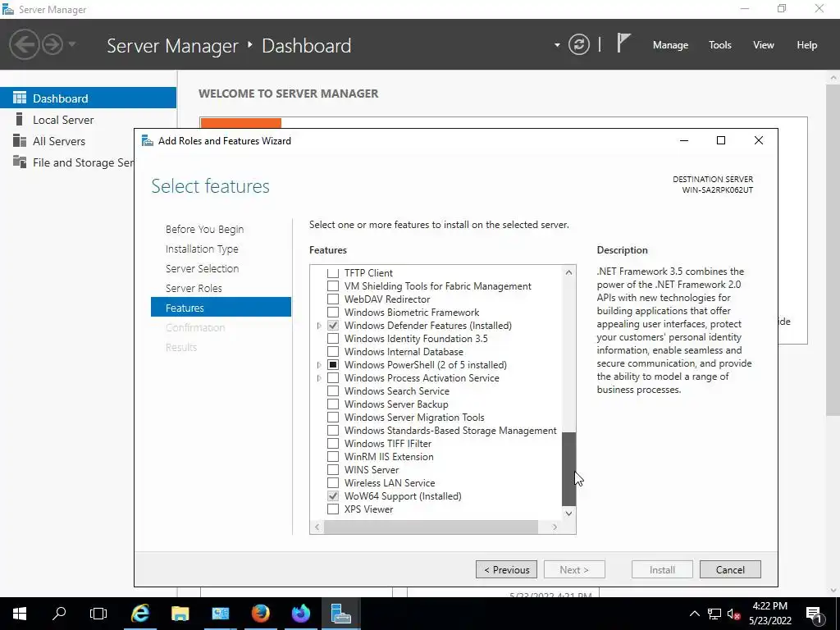The height and width of the screenshot is (630, 840).
Task: Open the Windows Start button
Action: (20, 614)
